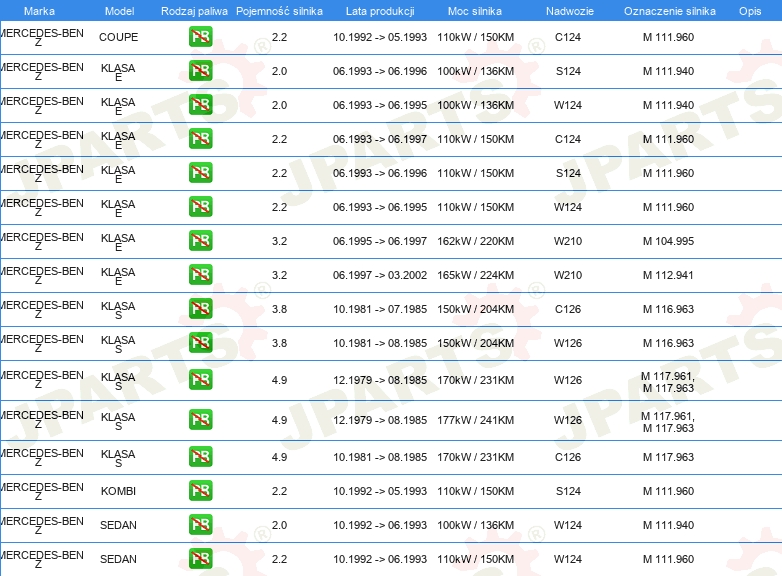
Task: Click the fuel icon in the SEDAN 2.2 row
Action: click(x=200, y=558)
